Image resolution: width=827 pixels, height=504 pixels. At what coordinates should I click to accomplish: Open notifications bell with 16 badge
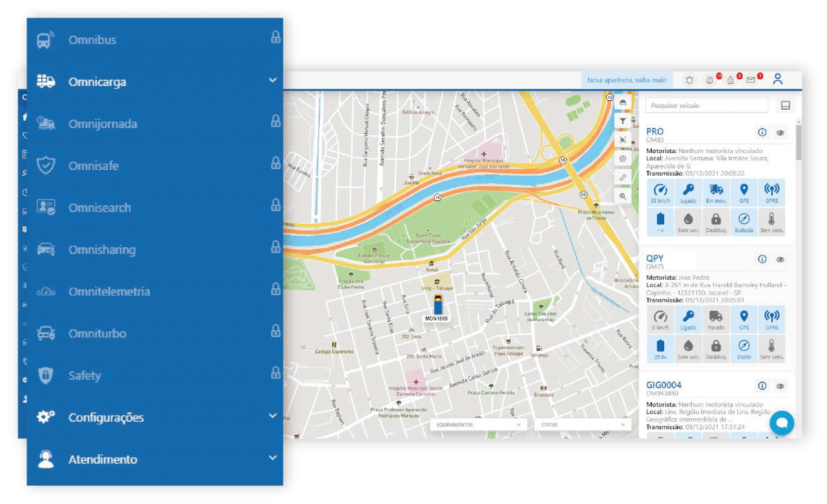click(x=710, y=80)
